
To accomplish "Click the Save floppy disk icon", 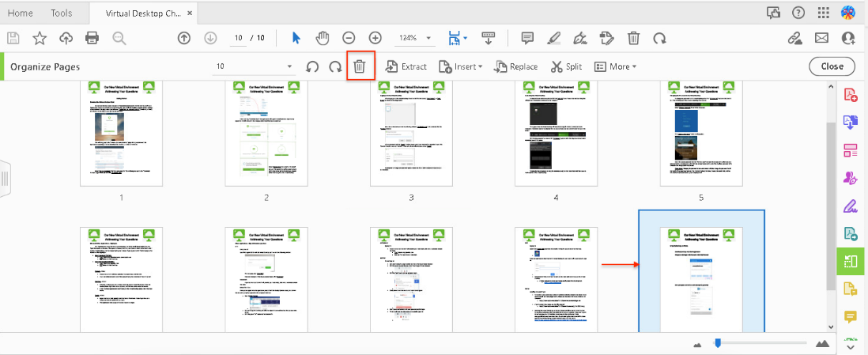I will coord(13,38).
